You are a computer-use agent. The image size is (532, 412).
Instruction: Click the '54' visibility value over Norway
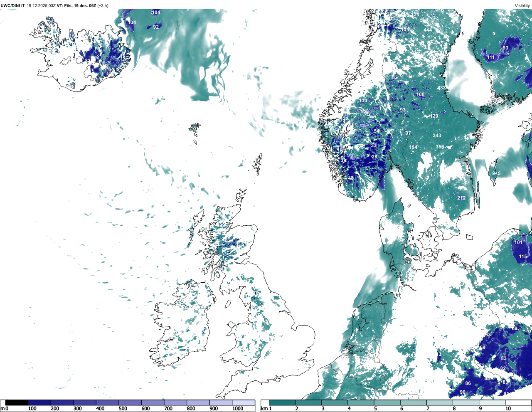coord(377,131)
